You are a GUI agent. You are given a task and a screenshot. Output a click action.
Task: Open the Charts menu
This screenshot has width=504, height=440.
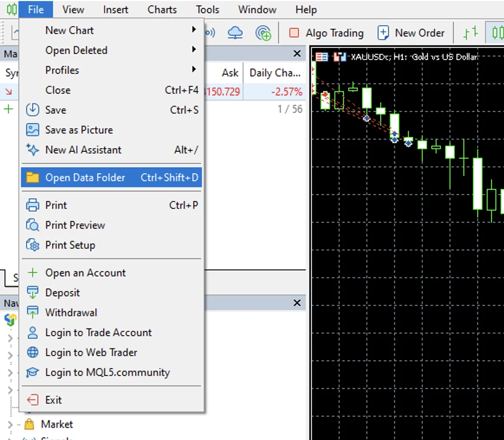pyautogui.click(x=162, y=10)
